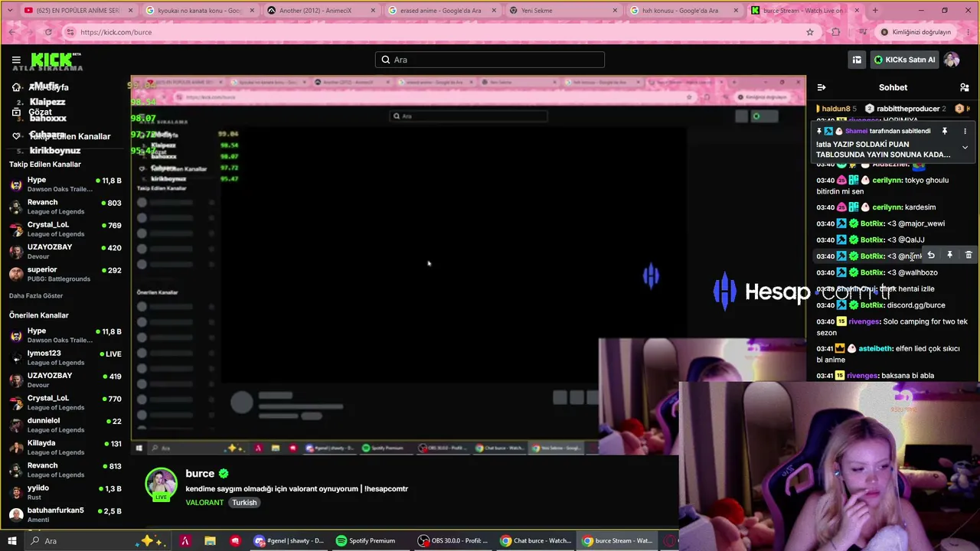Click the Turkish language tag
This screenshot has width=980, height=551.
[244, 503]
